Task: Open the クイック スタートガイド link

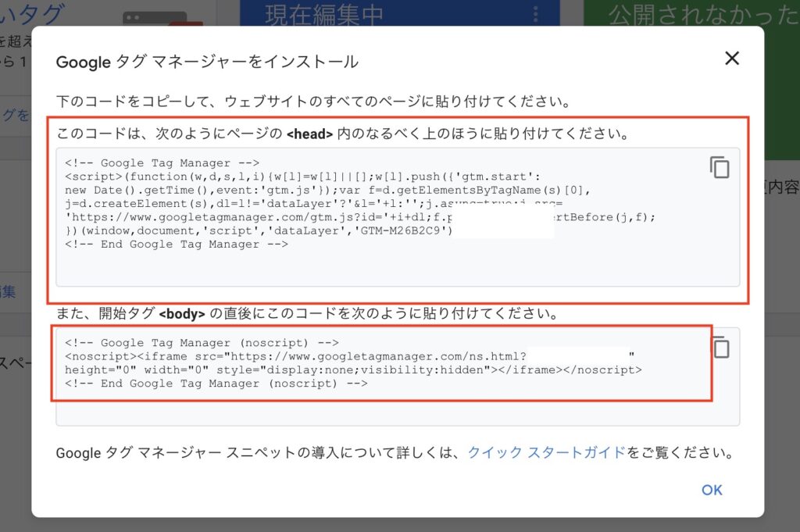Action: pos(546,452)
